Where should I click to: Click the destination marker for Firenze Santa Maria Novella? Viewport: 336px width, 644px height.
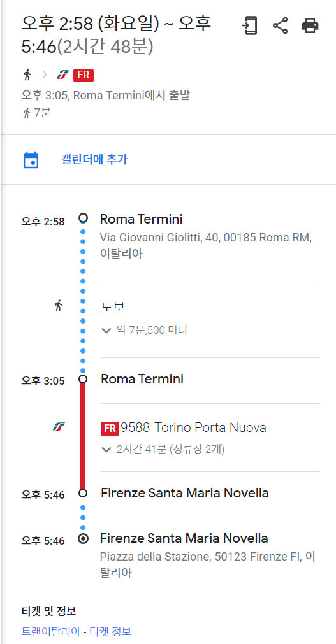point(83,540)
